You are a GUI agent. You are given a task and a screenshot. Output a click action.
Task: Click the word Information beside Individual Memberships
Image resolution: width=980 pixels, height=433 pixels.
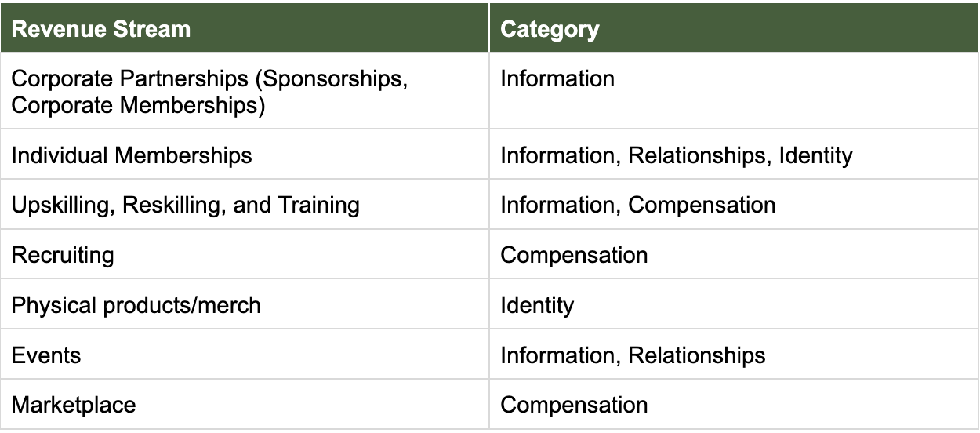pyautogui.click(x=557, y=155)
